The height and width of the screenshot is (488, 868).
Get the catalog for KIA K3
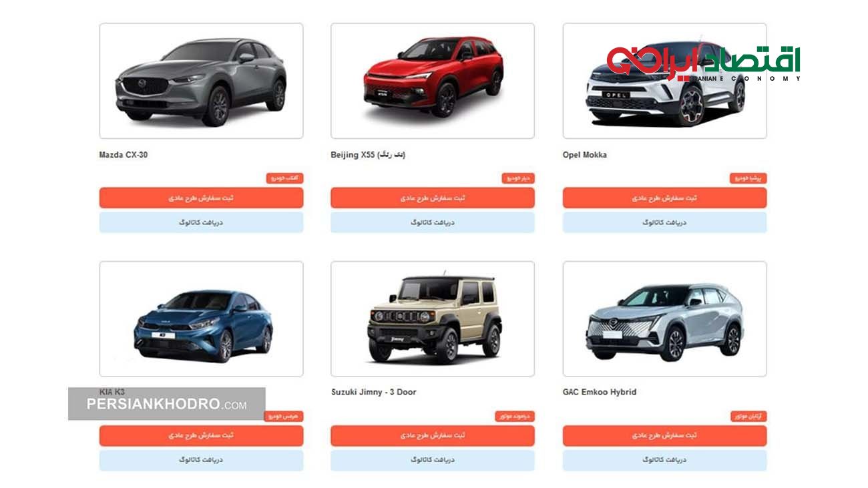(x=201, y=460)
